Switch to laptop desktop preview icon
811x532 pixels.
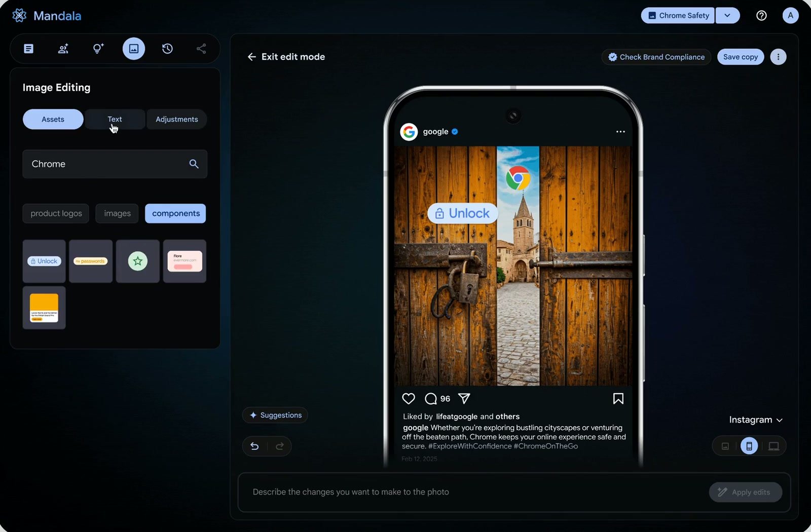click(773, 446)
